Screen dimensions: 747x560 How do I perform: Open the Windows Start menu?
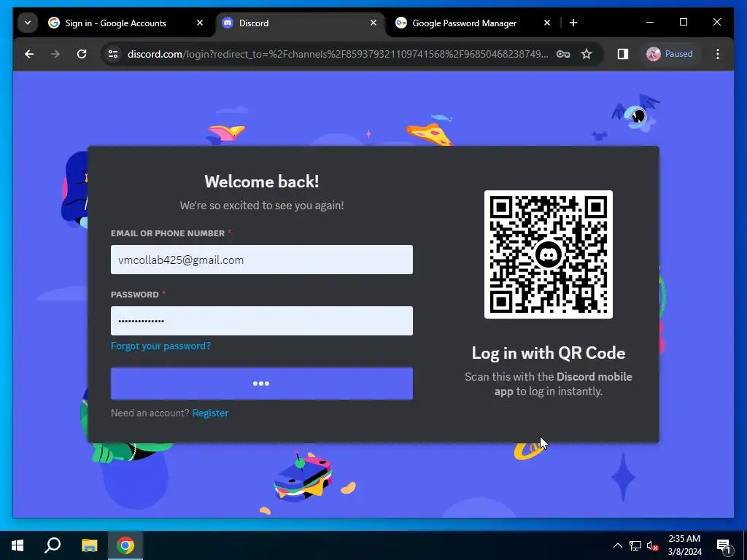coord(18,545)
